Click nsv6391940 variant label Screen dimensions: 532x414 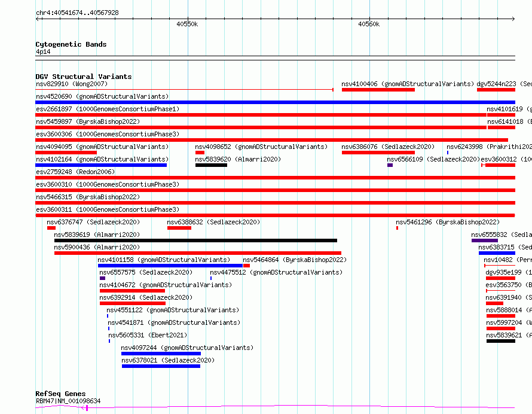point(509,297)
